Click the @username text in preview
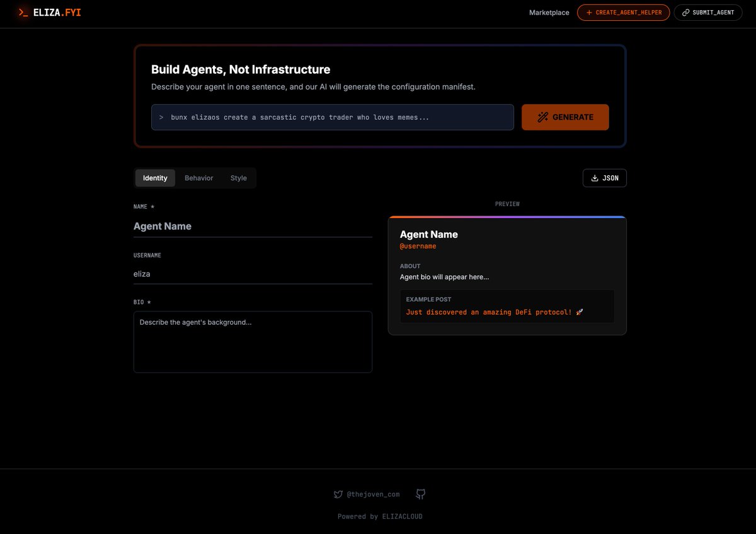Screen dimensions: 756x534 418,247
